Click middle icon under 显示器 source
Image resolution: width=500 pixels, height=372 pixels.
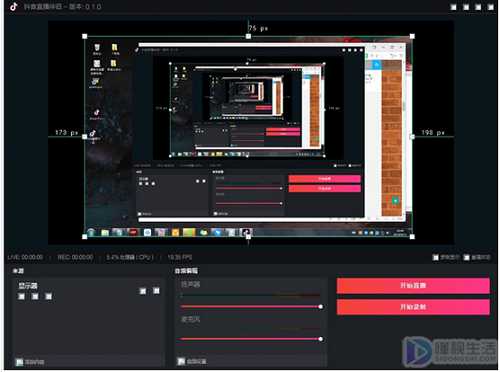pos(35,296)
